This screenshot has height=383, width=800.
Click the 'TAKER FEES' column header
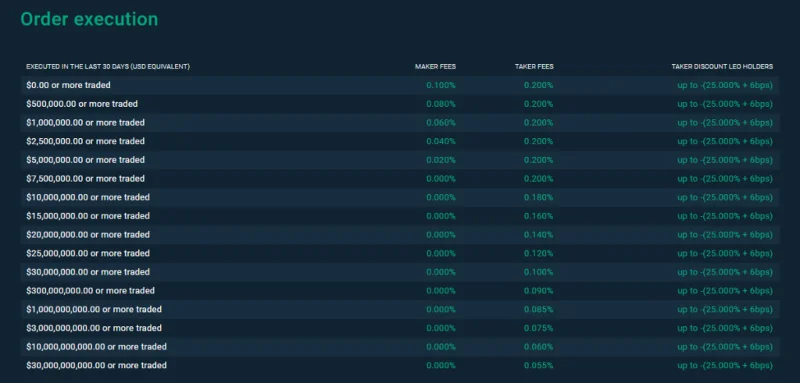pos(534,67)
